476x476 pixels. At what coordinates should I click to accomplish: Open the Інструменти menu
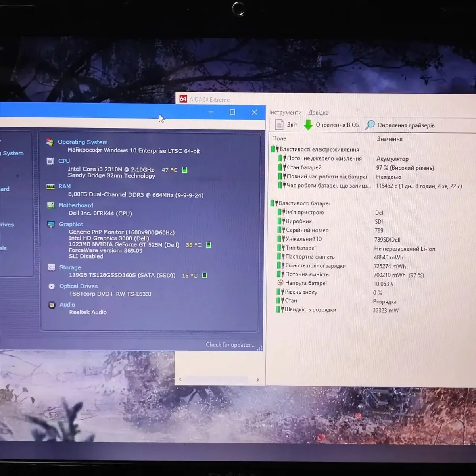tap(285, 113)
